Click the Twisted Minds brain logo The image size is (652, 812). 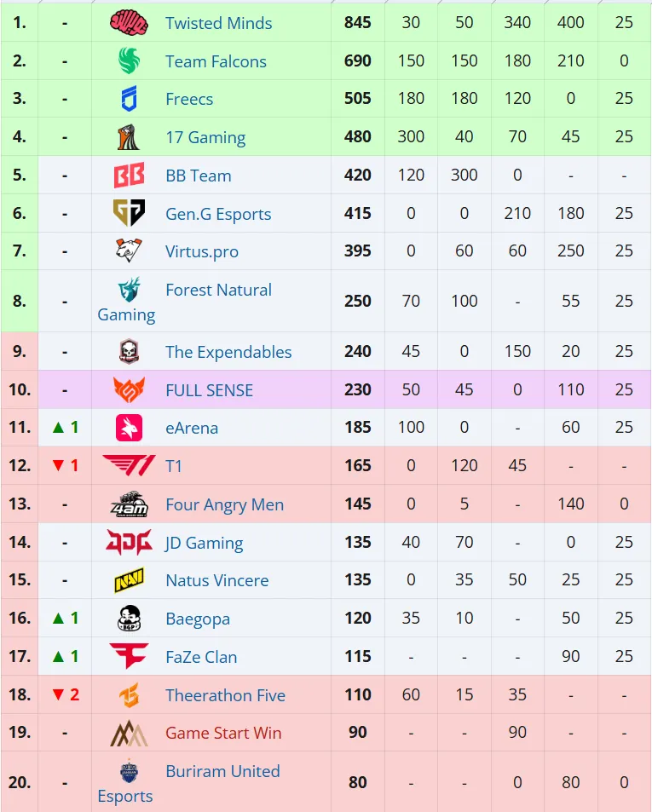129,23
